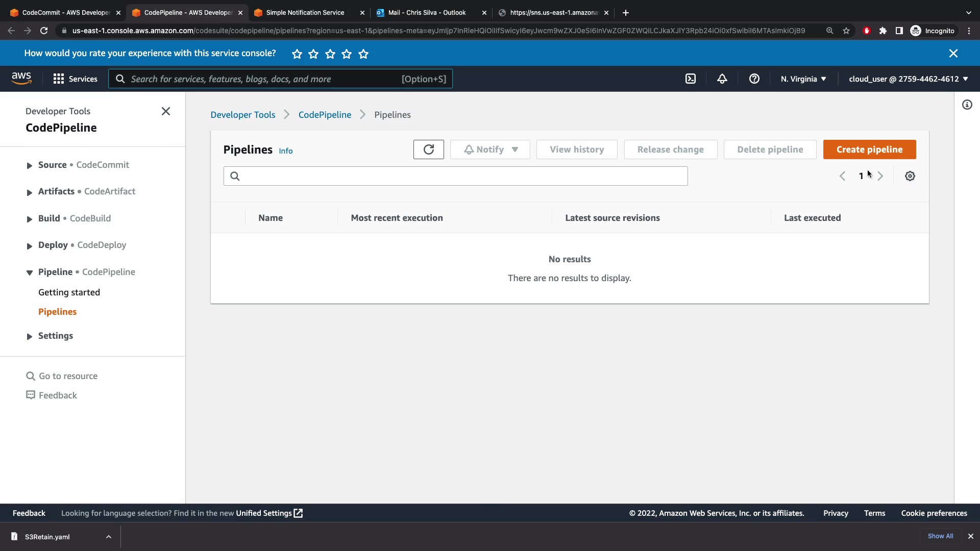The image size is (980, 551).
Task: Open the AWS notifications bell
Action: click(722, 79)
